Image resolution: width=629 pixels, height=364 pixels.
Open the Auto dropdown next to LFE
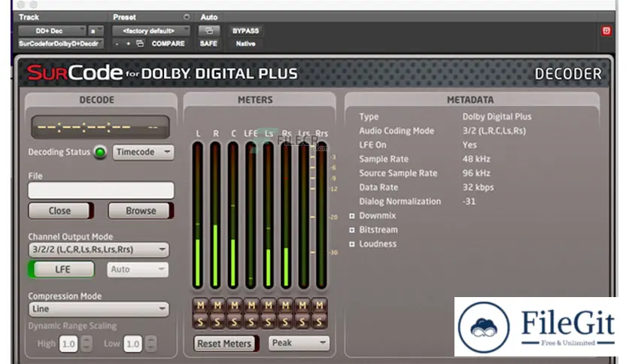(x=138, y=269)
